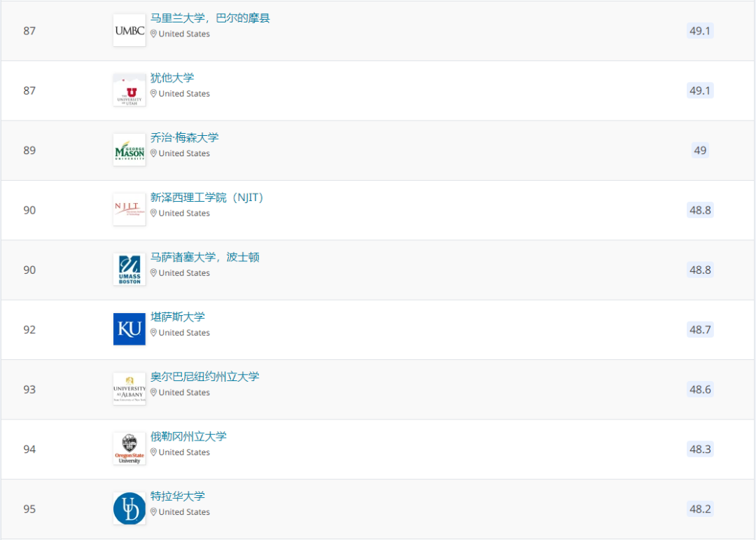Open 乔治·梅森大学 link
Viewport: 756px width, 540px height.
click(185, 137)
